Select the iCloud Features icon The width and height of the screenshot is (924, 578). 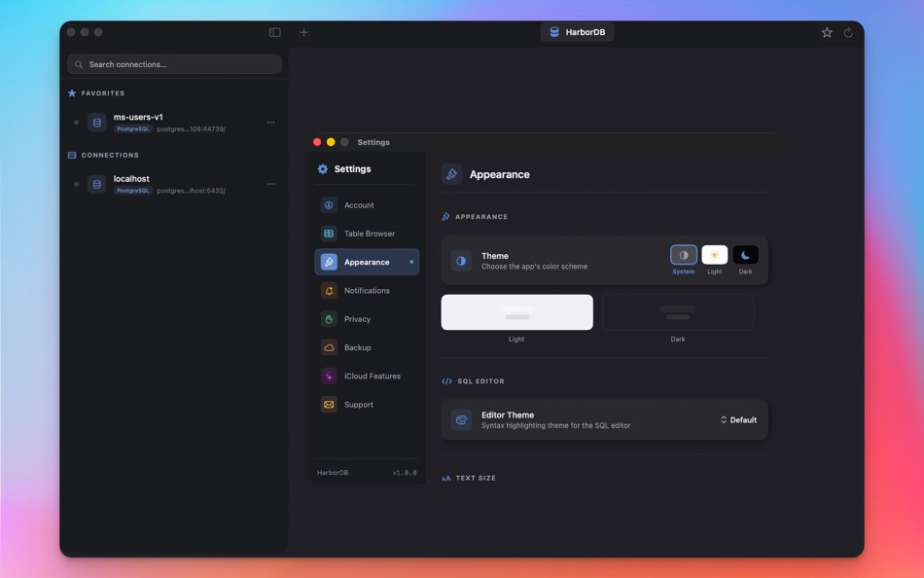click(330, 376)
